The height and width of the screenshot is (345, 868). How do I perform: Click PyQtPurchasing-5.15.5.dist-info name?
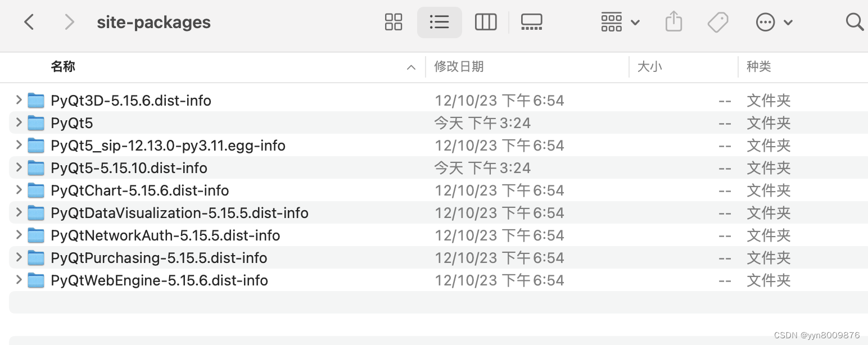[159, 258]
